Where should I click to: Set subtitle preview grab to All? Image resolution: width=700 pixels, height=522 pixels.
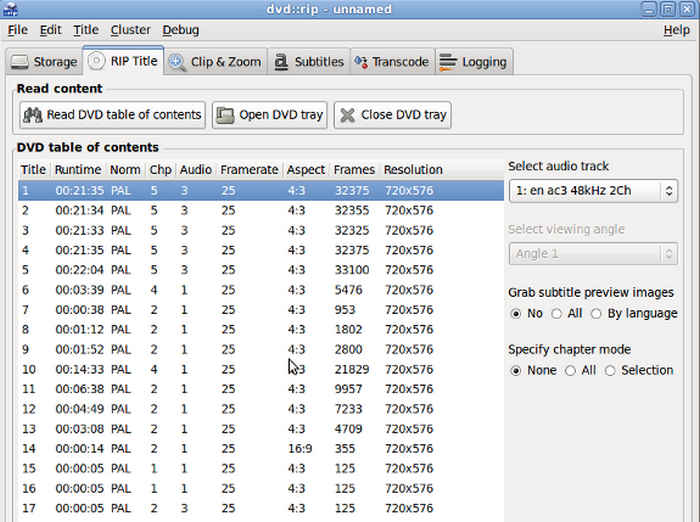tap(570, 313)
